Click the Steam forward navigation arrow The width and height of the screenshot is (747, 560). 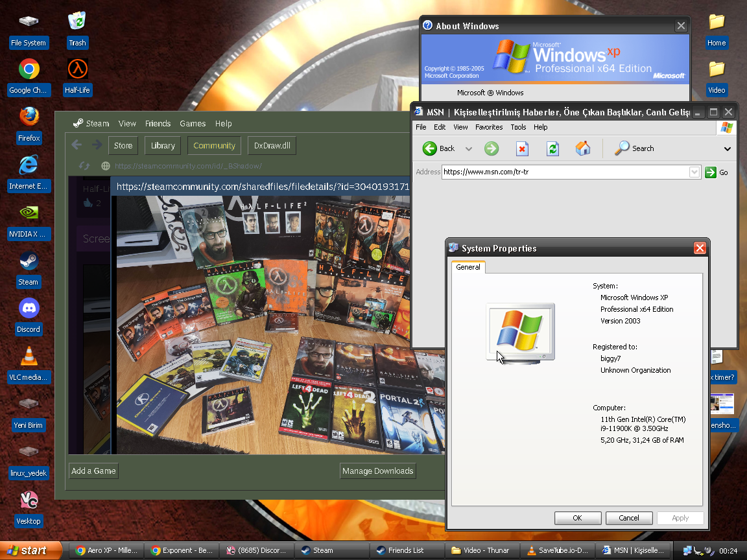click(x=97, y=145)
